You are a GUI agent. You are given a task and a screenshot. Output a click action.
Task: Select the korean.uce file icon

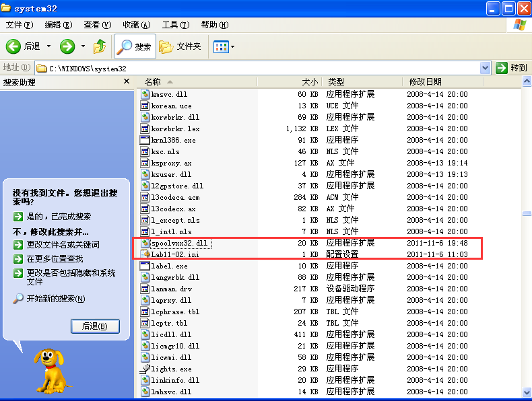pyautogui.click(x=145, y=106)
